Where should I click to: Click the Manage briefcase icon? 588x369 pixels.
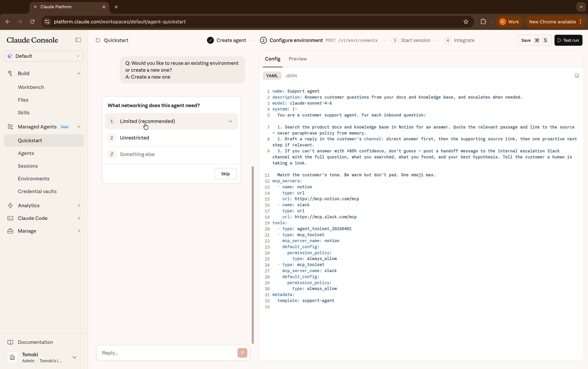tap(10, 231)
